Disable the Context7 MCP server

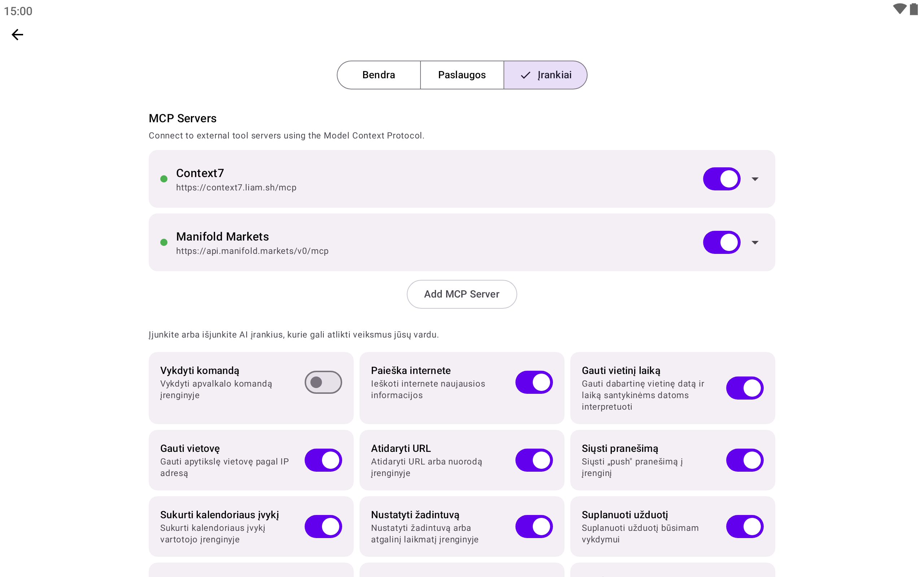click(721, 179)
